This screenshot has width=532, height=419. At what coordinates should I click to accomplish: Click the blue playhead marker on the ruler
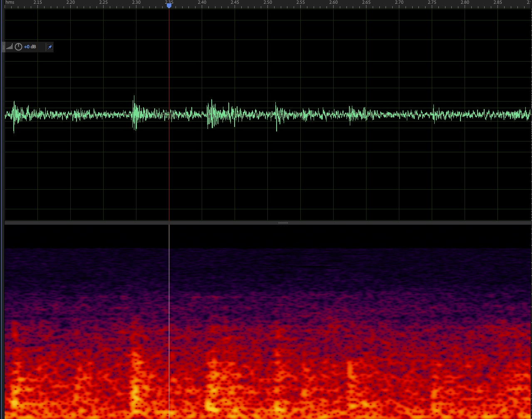169,5
